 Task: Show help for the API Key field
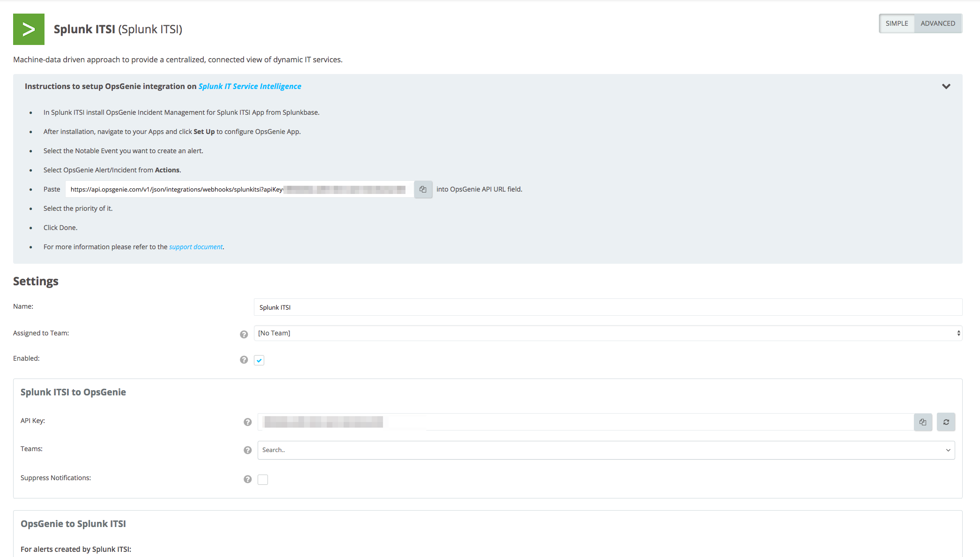[247, 422]
